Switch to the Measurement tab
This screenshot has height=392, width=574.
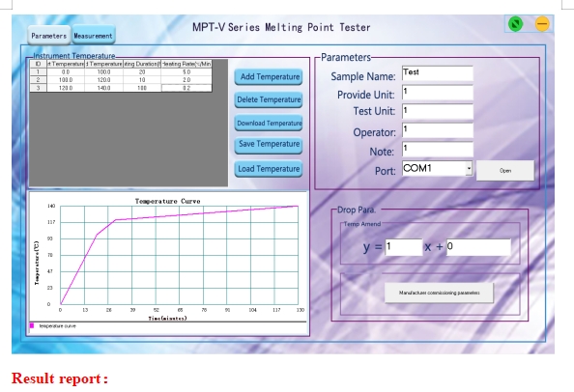[x=94, y=36]
